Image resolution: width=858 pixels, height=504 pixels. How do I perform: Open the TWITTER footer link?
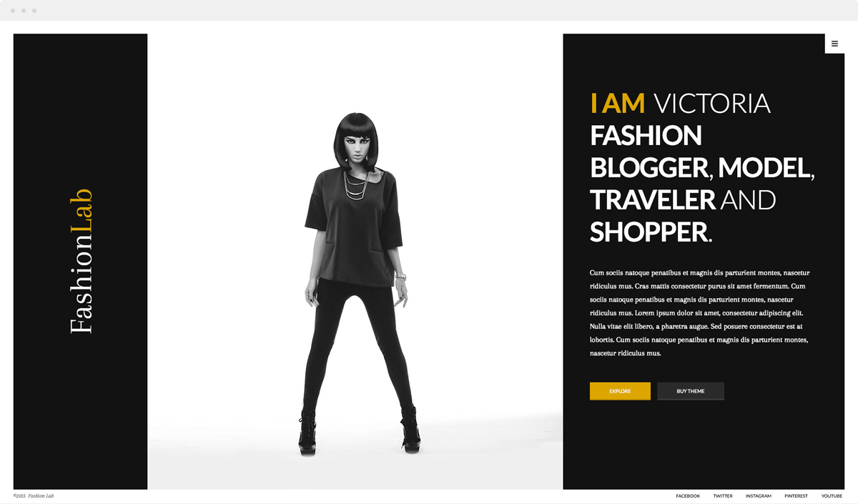(x=723, y=496)
